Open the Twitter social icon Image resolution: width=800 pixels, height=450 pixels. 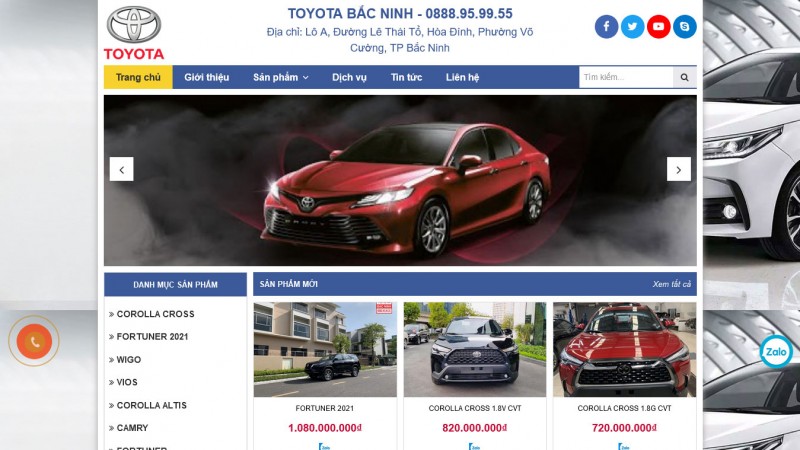632,27
